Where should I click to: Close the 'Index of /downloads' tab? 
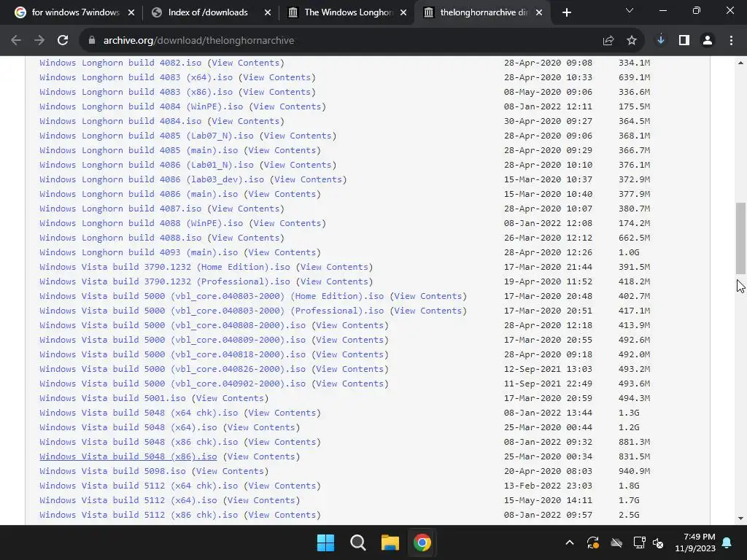268,12
